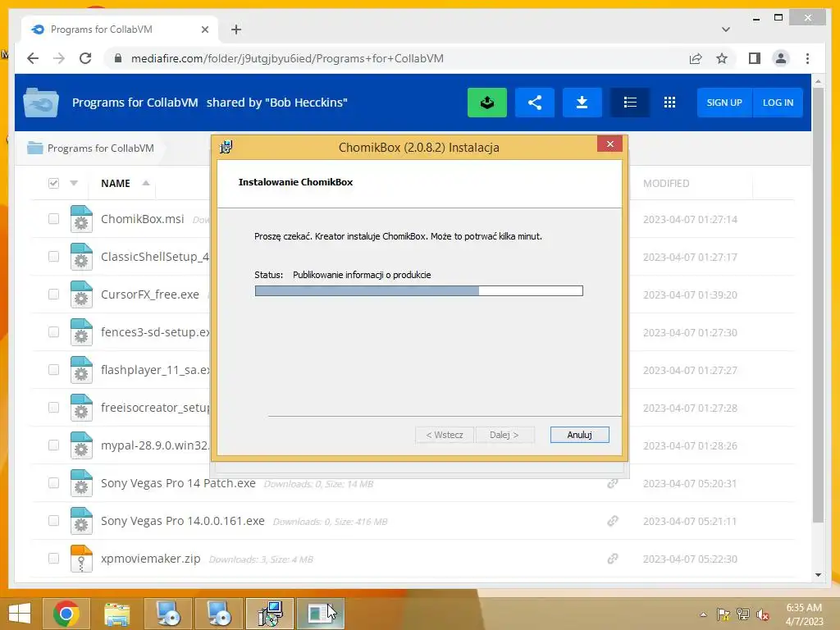The height and width of the screenshot is (630, 840).
Task: Check the mypal-28.9.0.win32 checkbox
Action: [53, 445]
